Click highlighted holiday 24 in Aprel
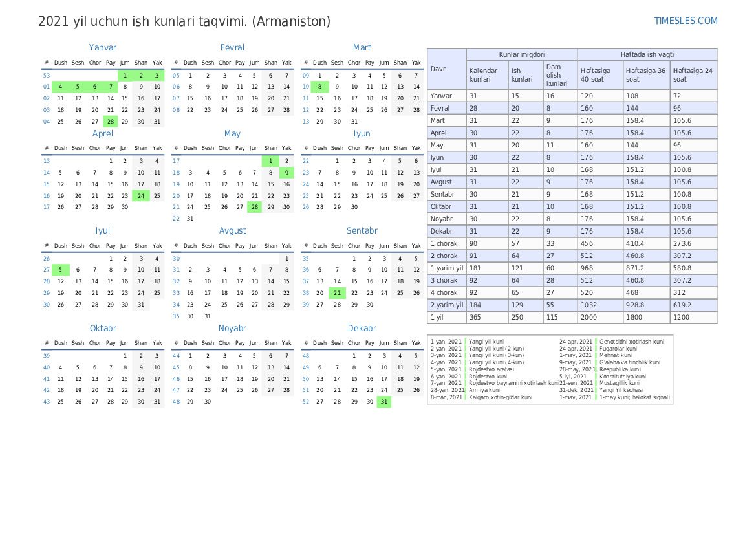The width and height of the screenshot is (756, 535). (141, 196)
